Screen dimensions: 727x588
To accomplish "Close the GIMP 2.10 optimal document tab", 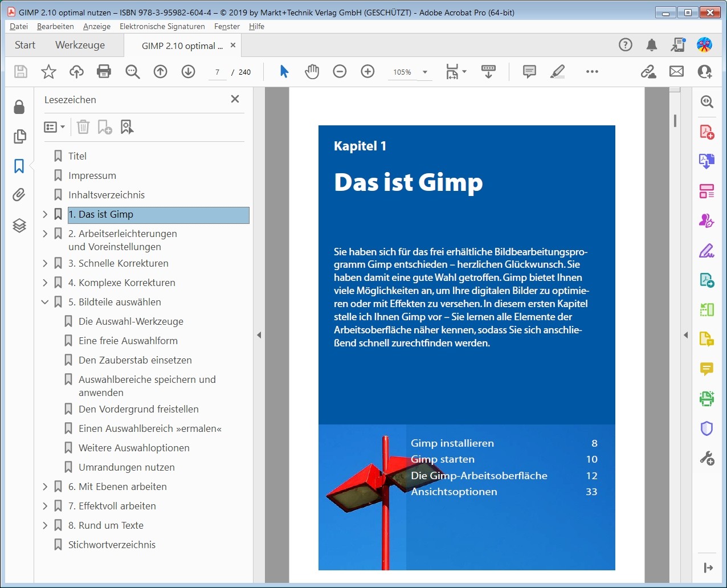I will tap(233, 46).
